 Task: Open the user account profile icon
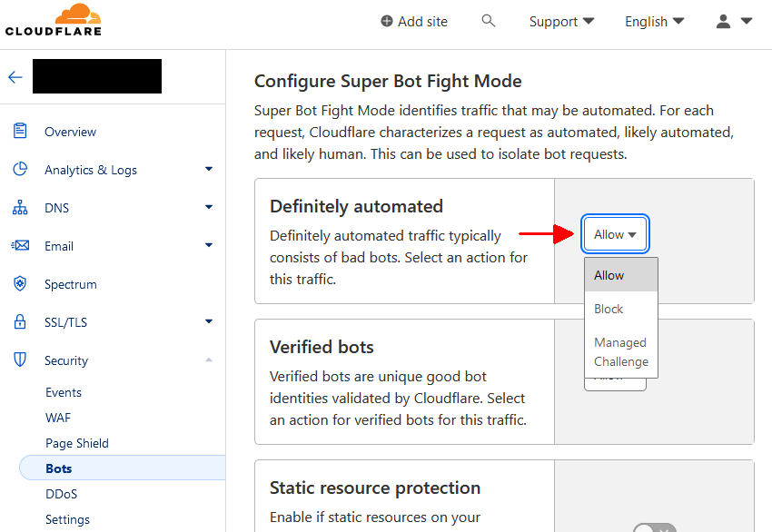723,21
